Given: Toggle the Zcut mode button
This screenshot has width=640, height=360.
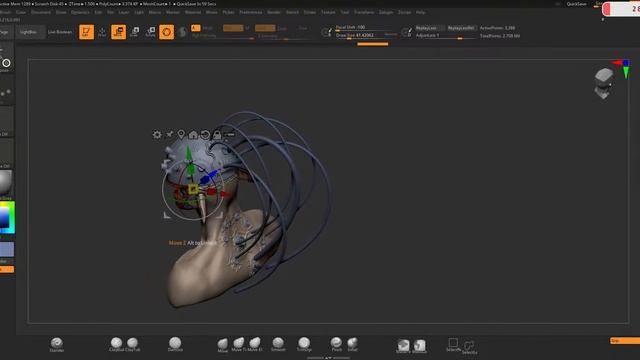Looking at the screenshot, I should point(302,28).
